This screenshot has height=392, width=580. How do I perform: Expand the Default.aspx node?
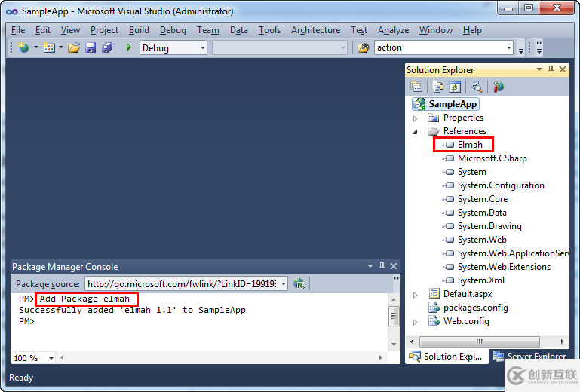[x=415, y=295]
